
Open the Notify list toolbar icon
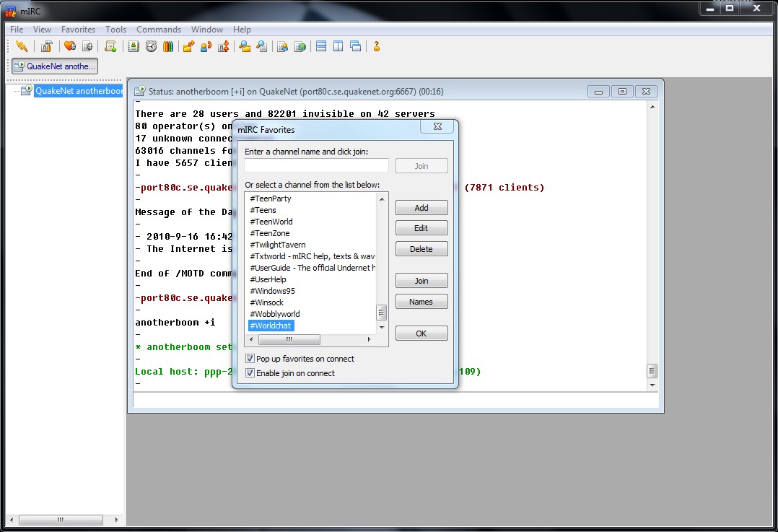pos(282,46)
